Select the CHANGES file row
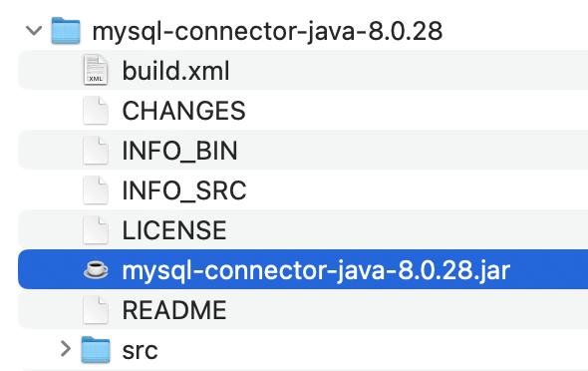 pyautogui.click(x=303, y=111)
